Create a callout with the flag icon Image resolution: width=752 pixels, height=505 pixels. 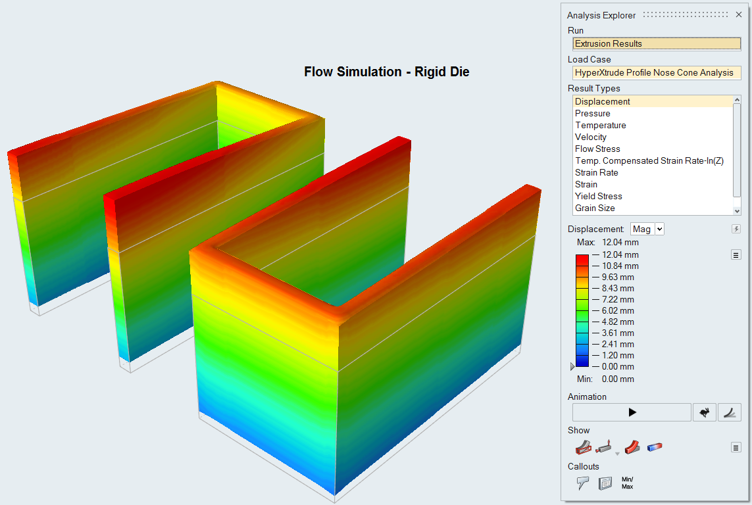(x=582, y=483)
